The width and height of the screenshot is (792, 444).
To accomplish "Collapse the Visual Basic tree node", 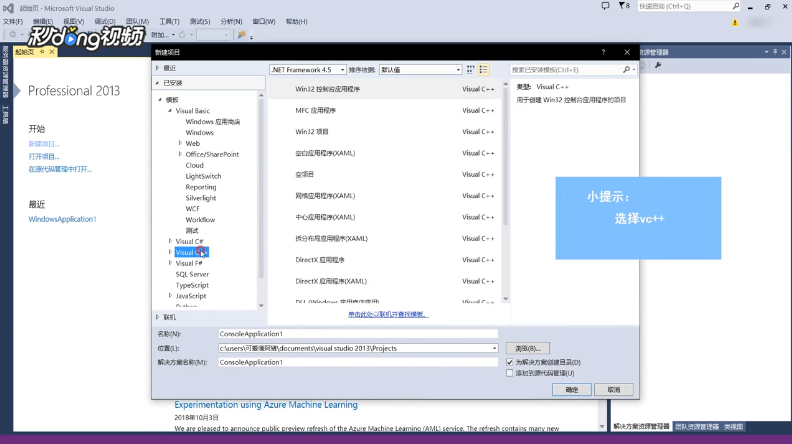I will [170, 111].
